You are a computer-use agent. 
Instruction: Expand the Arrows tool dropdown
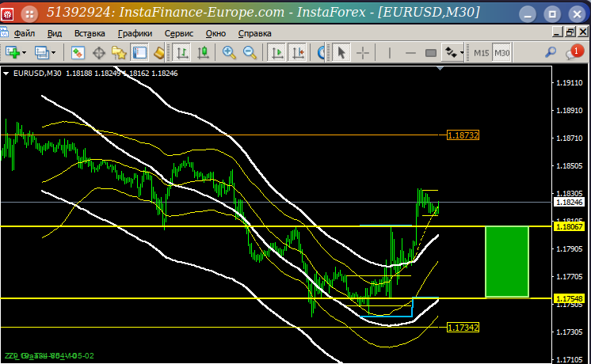point(462,53)
